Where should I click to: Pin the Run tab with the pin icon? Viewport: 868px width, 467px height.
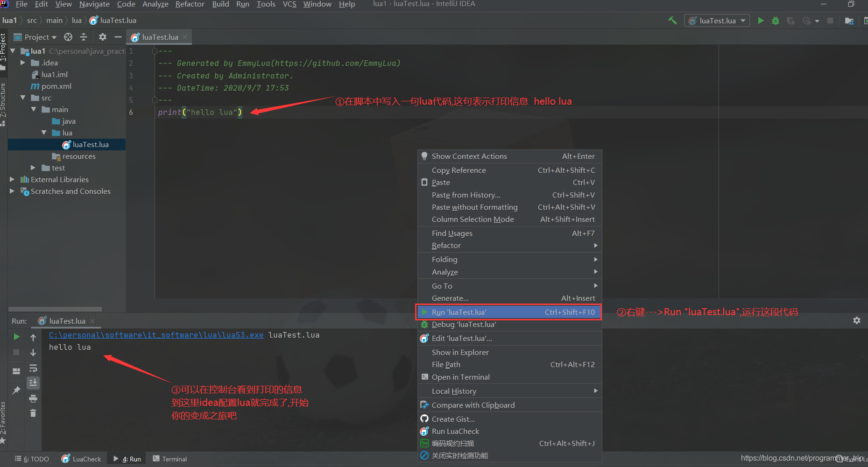[x=16, y=390]
